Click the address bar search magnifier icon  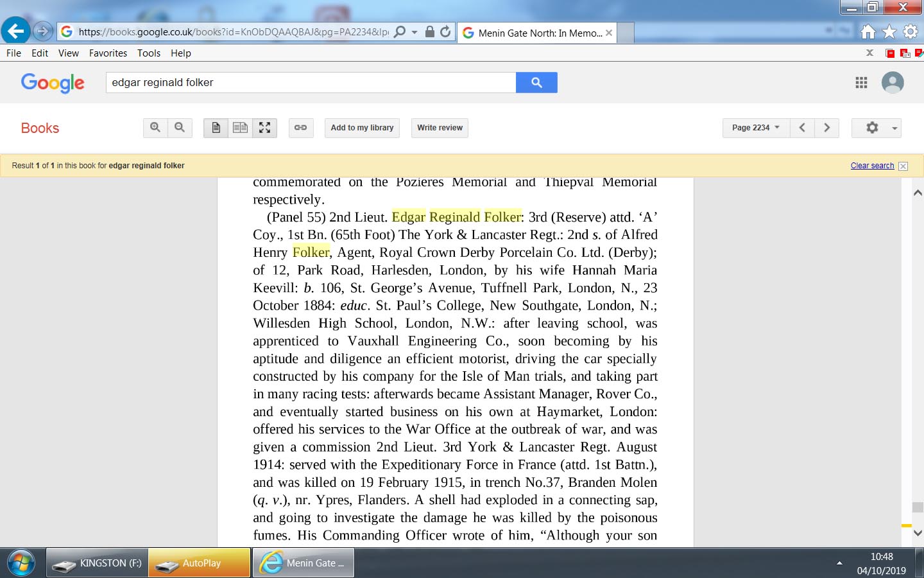pos(400,31)
